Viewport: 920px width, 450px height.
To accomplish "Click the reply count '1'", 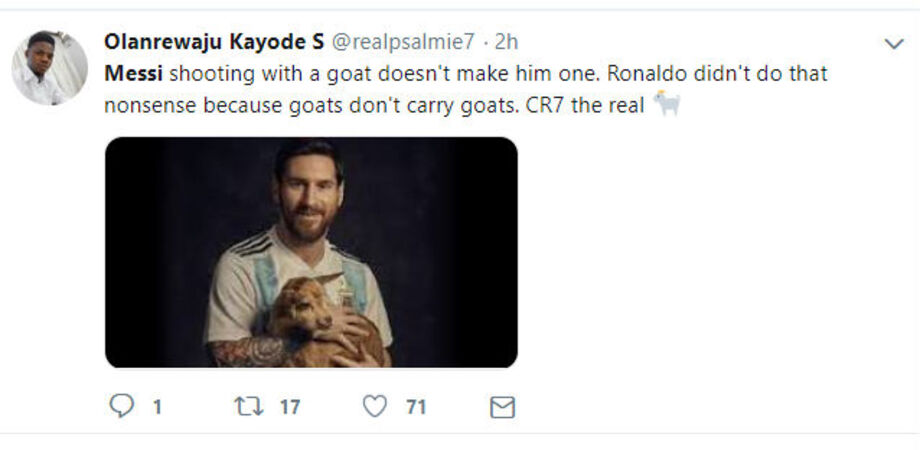I will point(157,407).
